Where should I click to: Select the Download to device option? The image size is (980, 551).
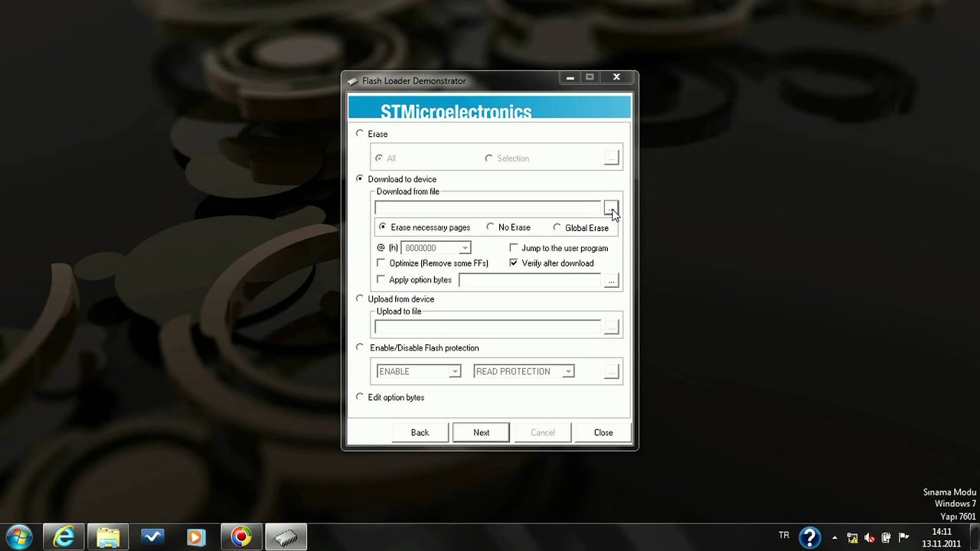(360, 178)
